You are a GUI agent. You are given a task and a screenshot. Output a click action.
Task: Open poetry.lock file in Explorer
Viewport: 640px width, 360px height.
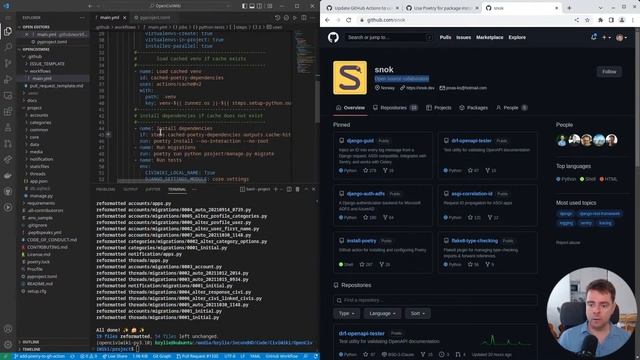38,262
